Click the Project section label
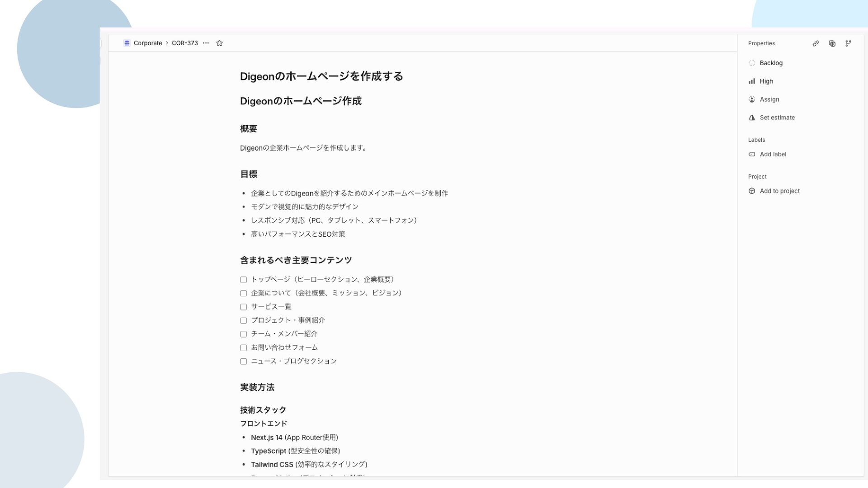This screenshot has height=488, width=868. click(x=757, y=177)
